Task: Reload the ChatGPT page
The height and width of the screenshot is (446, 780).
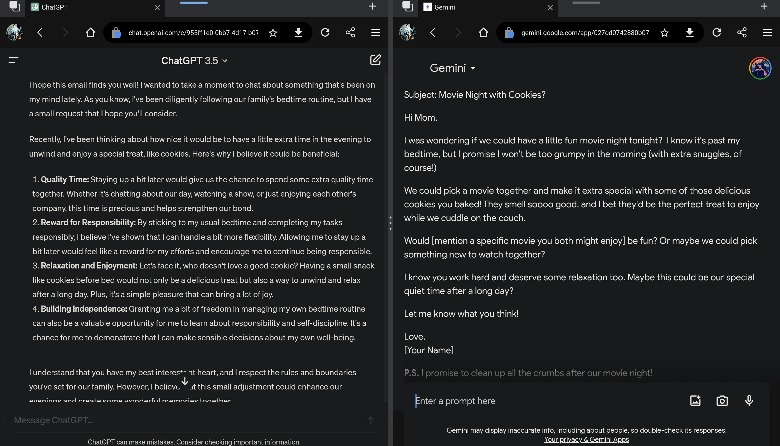Action: click(325, 33)
